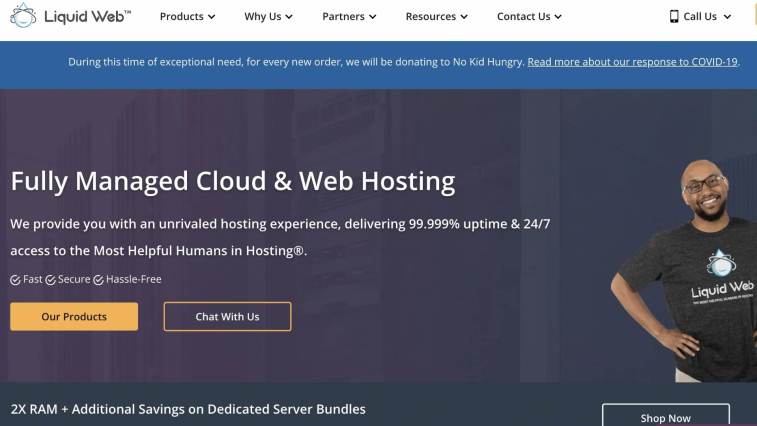Click the No Kid Hungry donation notice text
This screenshot has height=426, width=757.
[296, 62]
